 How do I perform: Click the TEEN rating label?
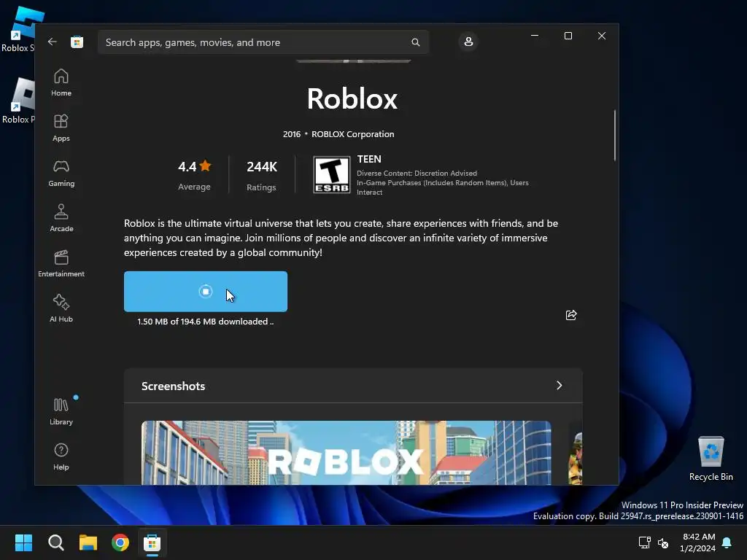point(369,159)
